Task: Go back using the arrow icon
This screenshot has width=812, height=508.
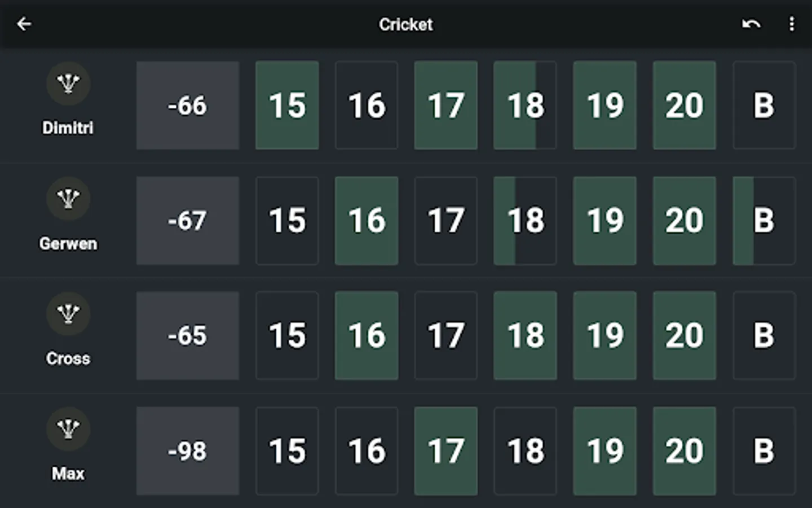Action: (x=24, y=24)
